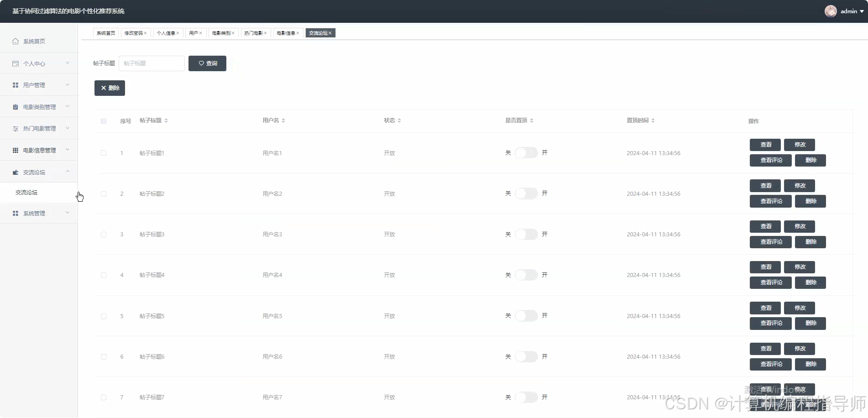Click 修改 for 帖子标题6
Viewport: 868px width, 418px height.
coord(800,349)
